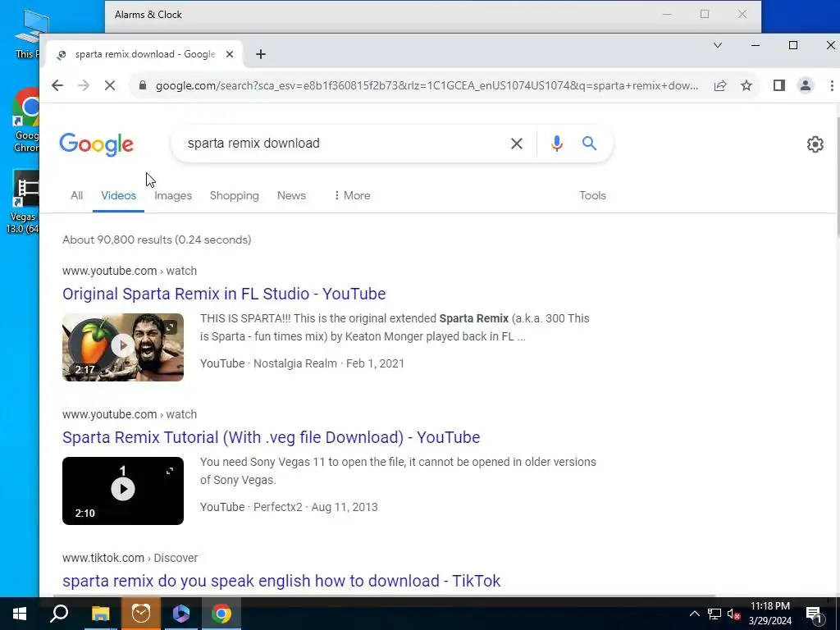The image size is (840, 630).
Task: Open the Clipchamp taskbar icon
Action: (181, 614)
